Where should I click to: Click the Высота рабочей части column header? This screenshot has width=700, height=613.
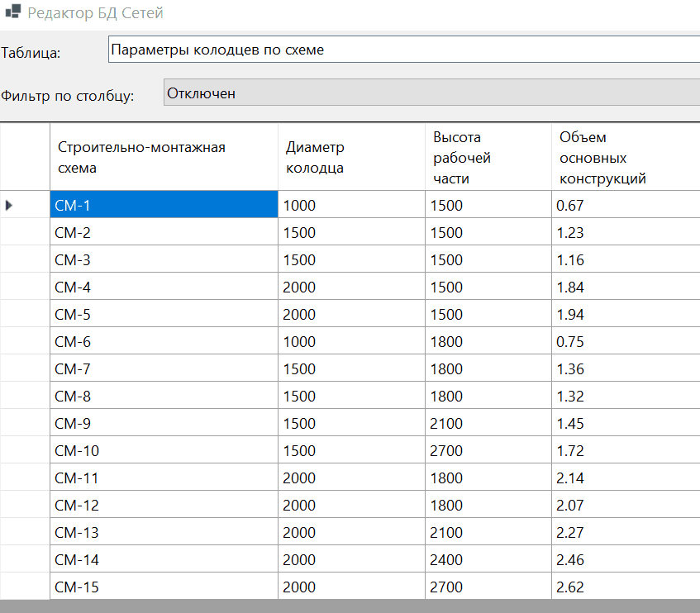488,157
